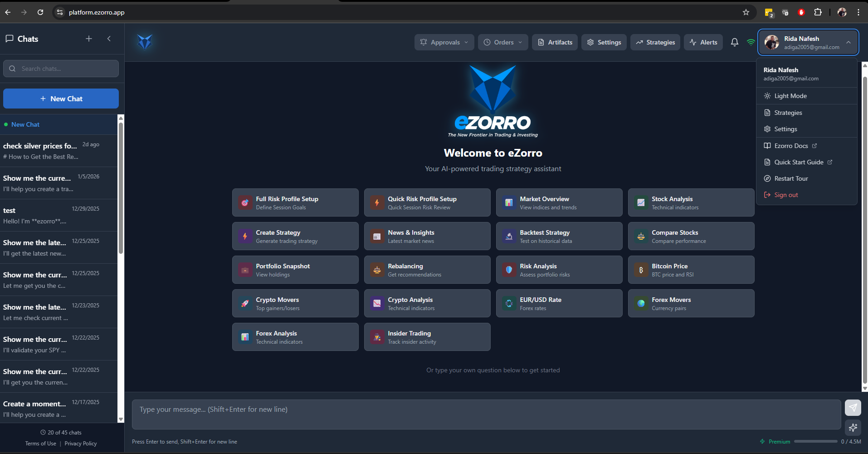Collapse the Rida Nafesh profile menu

[808, 42]
